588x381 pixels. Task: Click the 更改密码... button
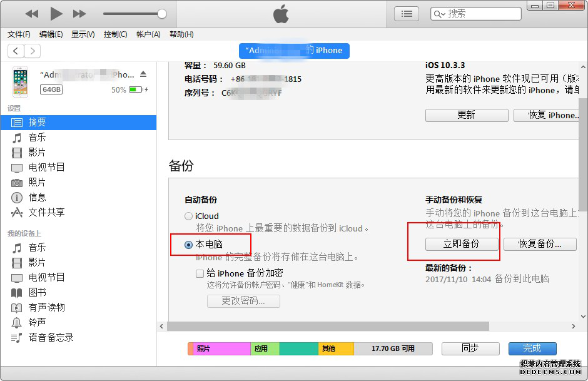coord(243,301)
